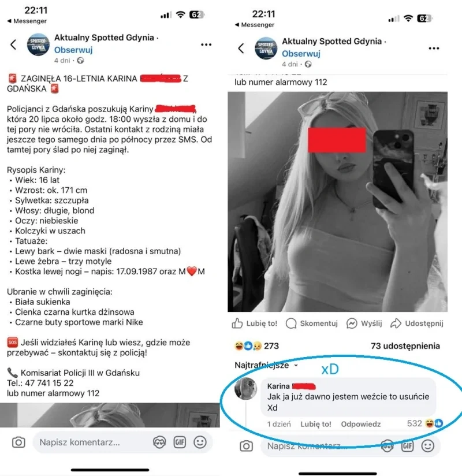Tap back arrow in right post header
Screen dimensions: 462x476
pyautogui.click(x=241, y=49)
